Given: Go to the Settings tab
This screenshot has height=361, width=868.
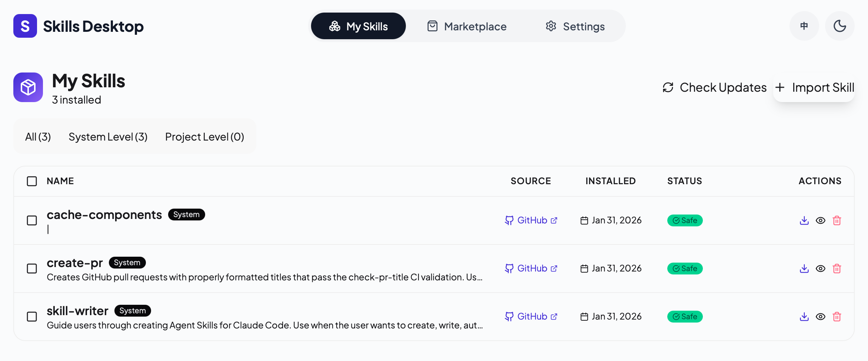Looking at the screenshot, I should click(575, 26).
